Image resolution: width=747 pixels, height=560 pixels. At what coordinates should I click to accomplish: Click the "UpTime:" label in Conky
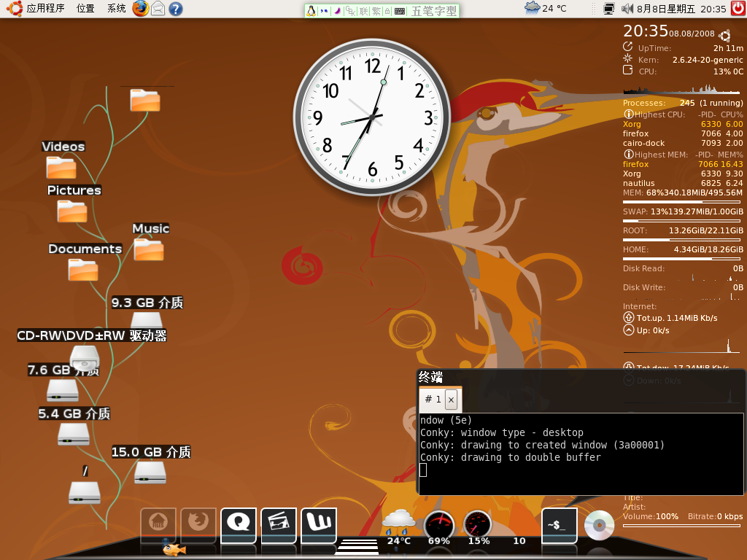point(654,48)
